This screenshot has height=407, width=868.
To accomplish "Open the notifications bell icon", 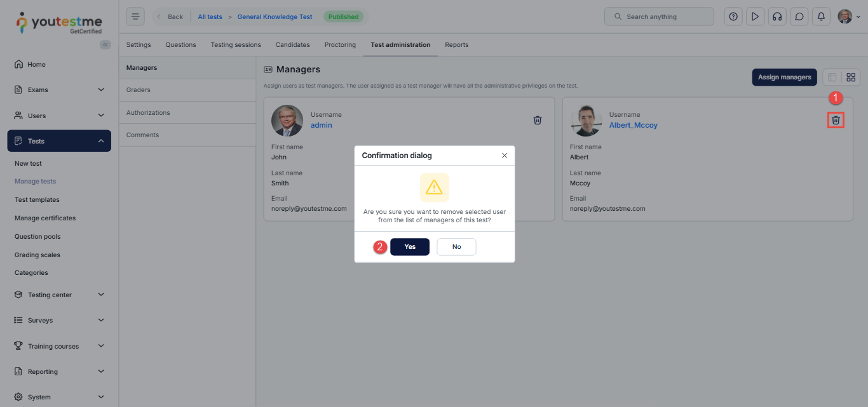I will click(821, 17).
